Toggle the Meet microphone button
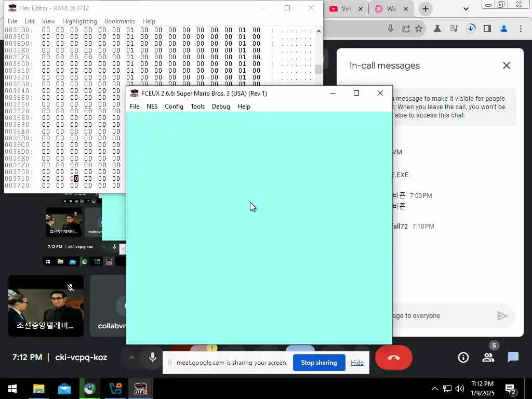 [x=153, y=357]
